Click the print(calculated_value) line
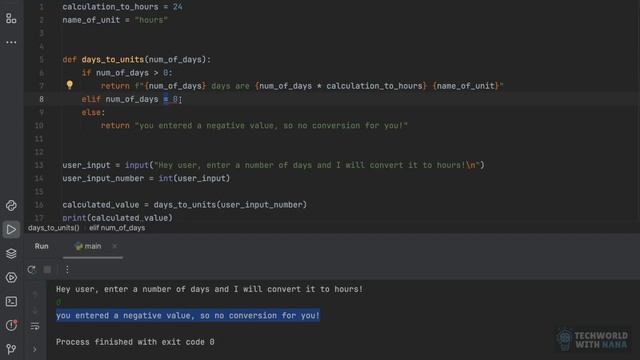Viewport: 640px width, 360px height. point(118,218)
